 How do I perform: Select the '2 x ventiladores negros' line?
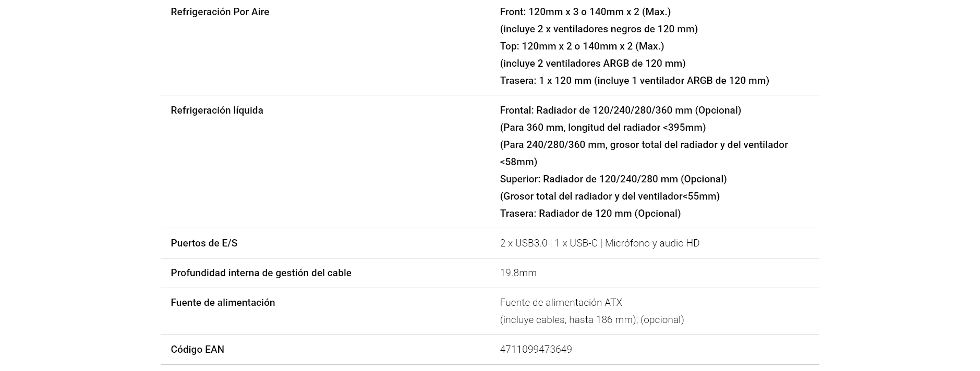click(x=599, y=29)
